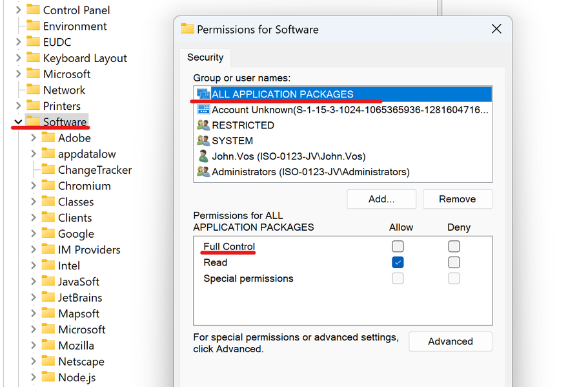Expand the Google registry key
This screenshot has width=588, height=387.
click(34, 234)
